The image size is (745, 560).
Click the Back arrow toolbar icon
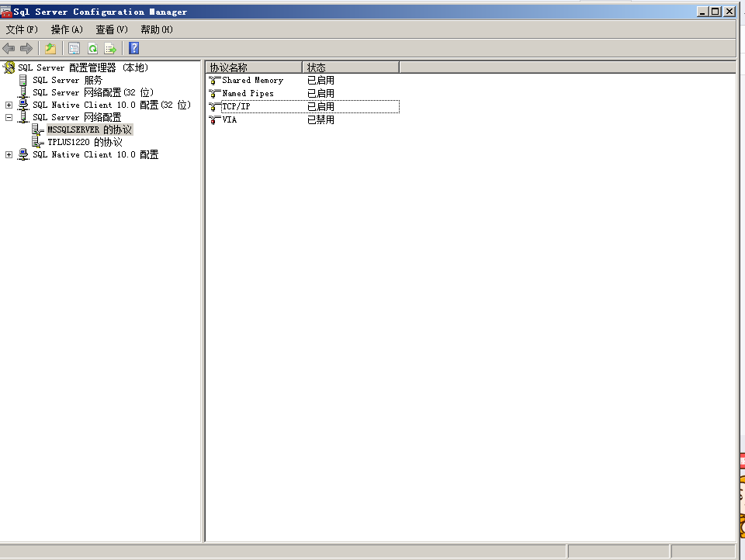tap(9, 48)
